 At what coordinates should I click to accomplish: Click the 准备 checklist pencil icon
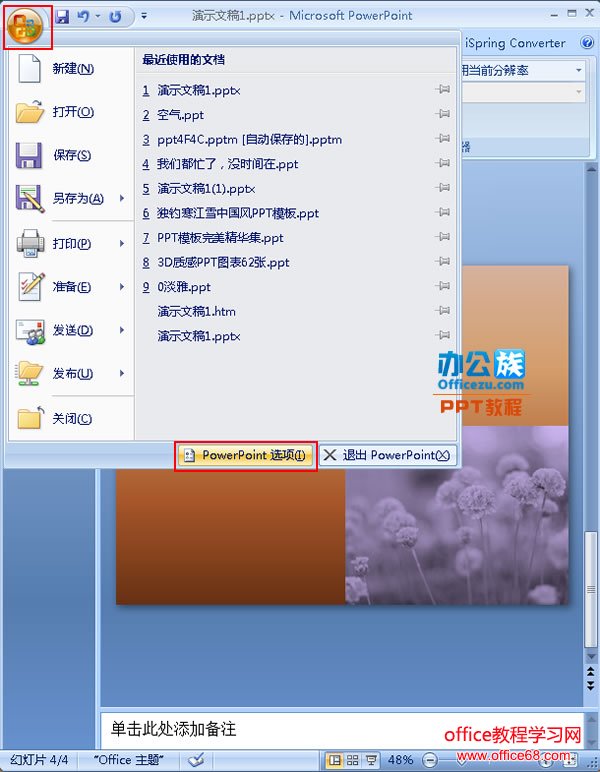31,286
